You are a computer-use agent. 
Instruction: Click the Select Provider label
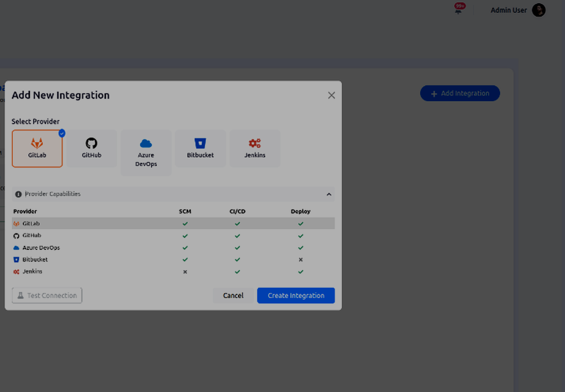(x=36, y=121)
